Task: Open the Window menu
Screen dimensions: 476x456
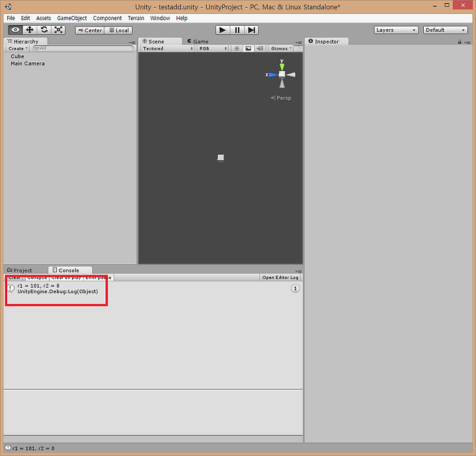Action: (160, 19)
